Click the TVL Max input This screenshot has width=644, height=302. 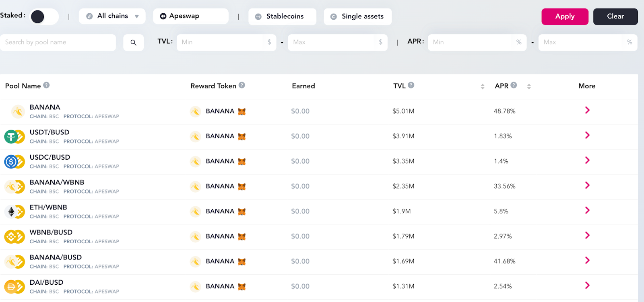[338, 42]
